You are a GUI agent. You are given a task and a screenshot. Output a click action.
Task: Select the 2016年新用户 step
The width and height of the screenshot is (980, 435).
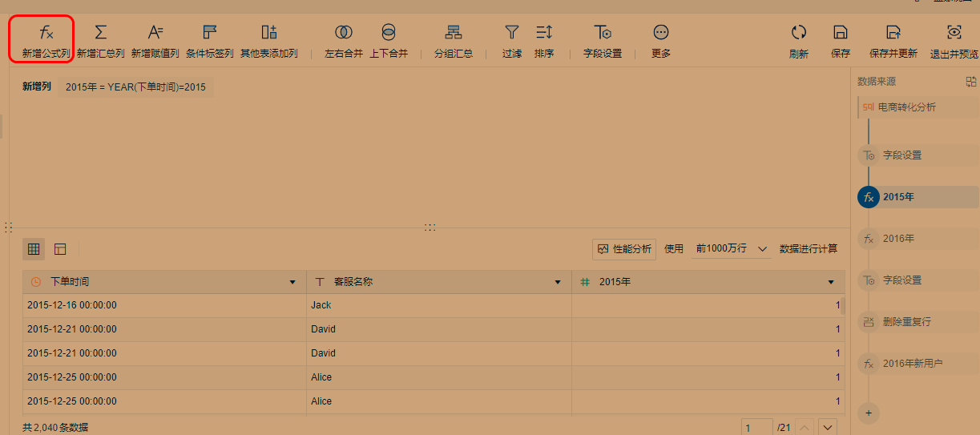point(918,364)
